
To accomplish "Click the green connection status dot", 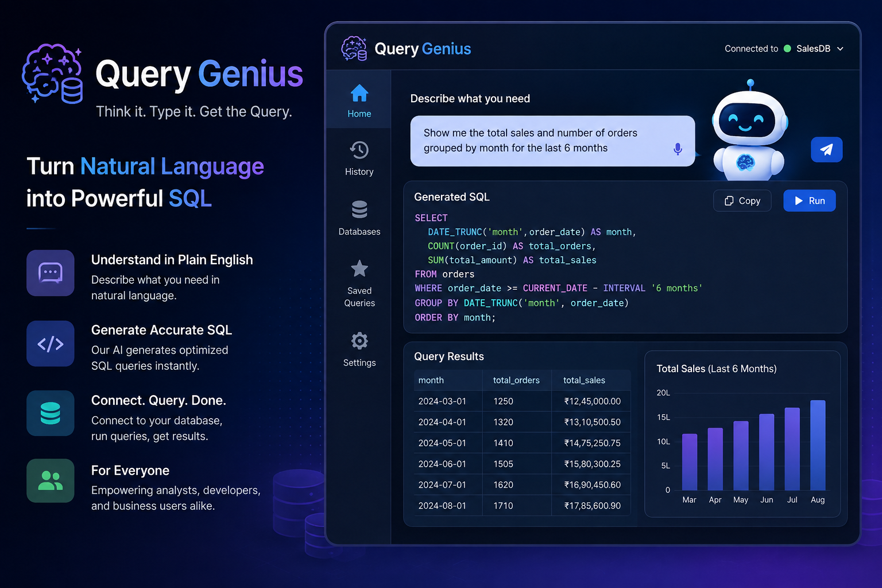I will pos(787,49).
